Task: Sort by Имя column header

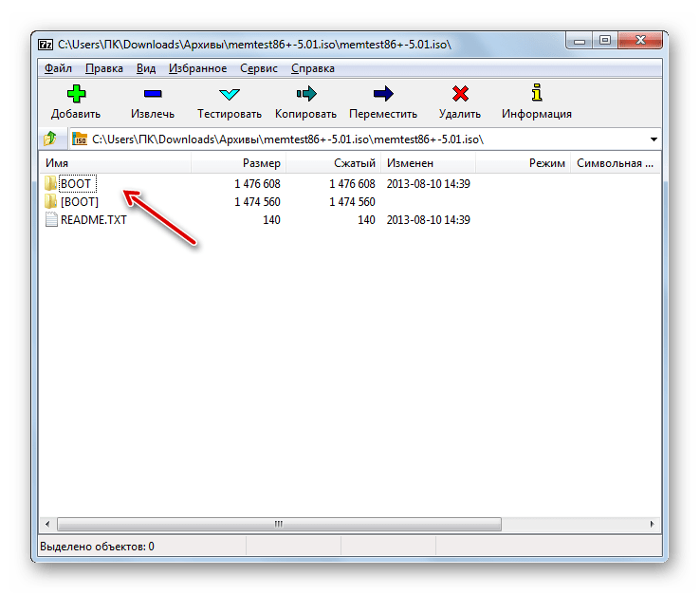Action: pyautogui.click(x=115, y=163)
